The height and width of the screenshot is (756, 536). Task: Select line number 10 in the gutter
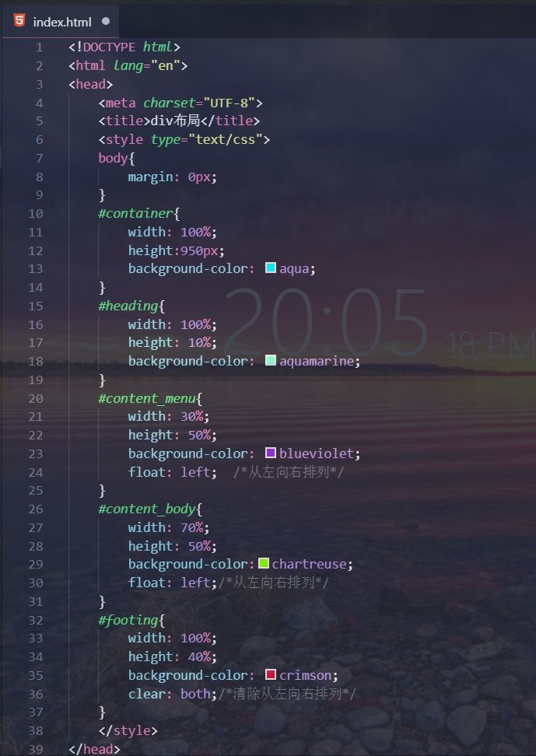[x=36, y=213]
